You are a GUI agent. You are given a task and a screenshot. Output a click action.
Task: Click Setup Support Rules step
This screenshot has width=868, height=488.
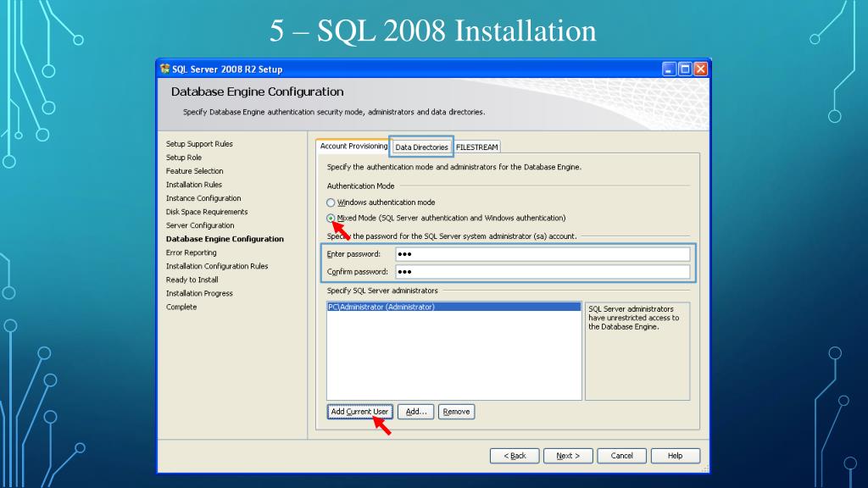pyautogui.click(x=199, y=144)
